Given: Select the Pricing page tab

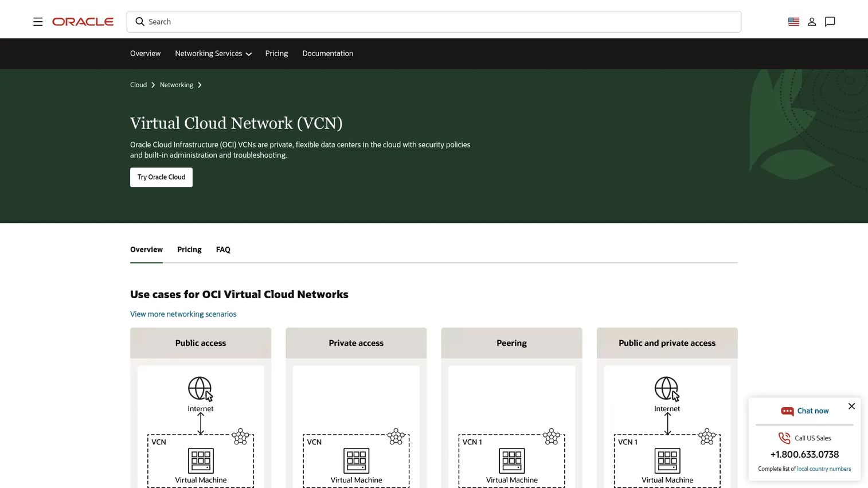Looking at the screenshot, I should [x=189, y=249].
